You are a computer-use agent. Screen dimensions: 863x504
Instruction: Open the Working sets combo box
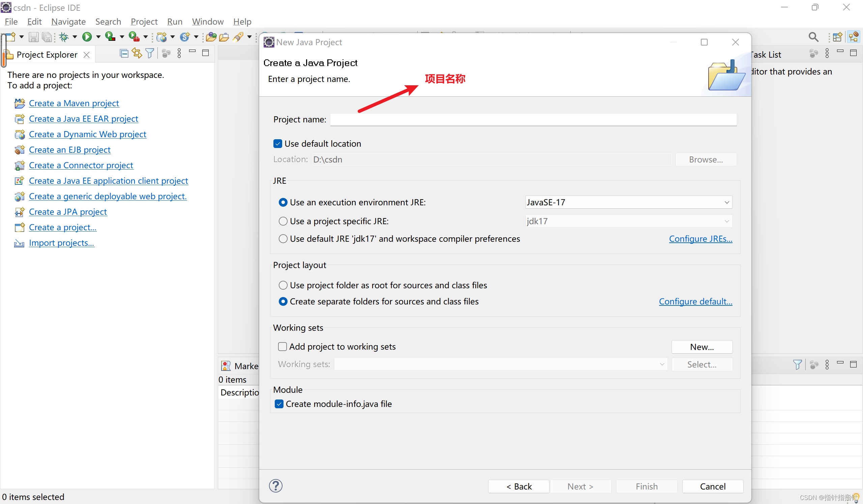click(x=501, y=364)
